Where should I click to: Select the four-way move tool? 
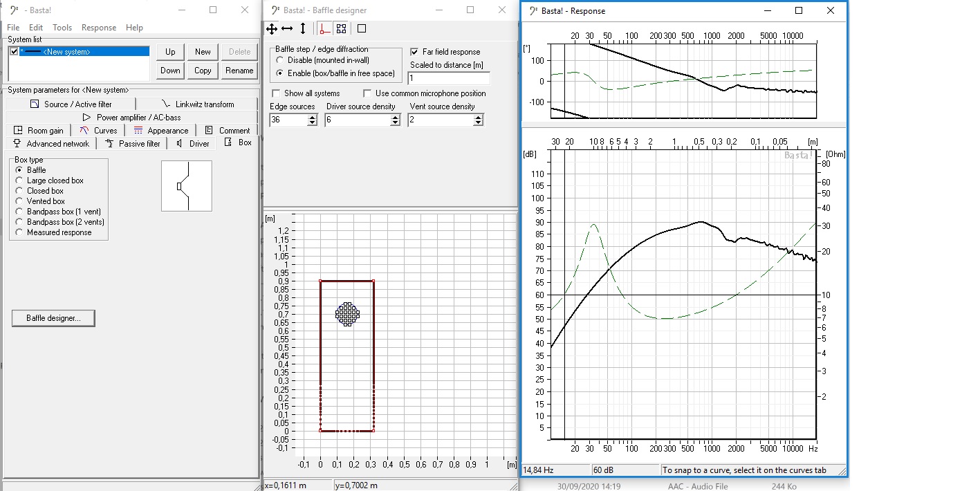click(x=272, y=28)
